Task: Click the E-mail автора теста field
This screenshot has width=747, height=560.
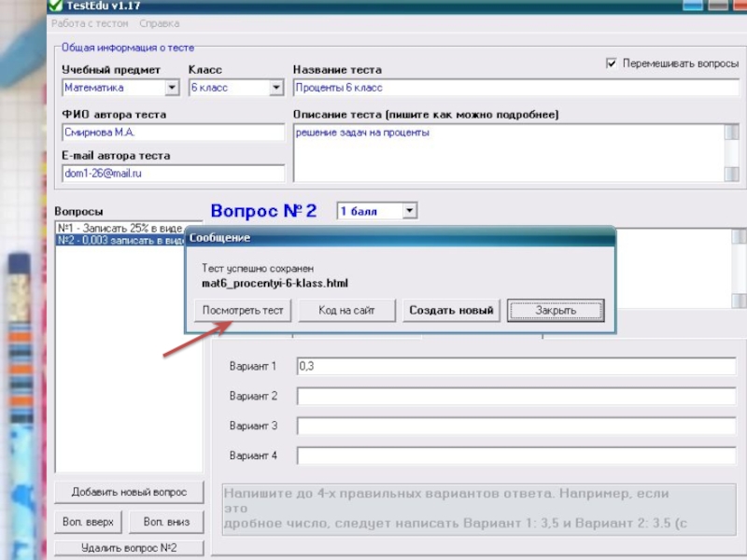Action: [174, 174]
